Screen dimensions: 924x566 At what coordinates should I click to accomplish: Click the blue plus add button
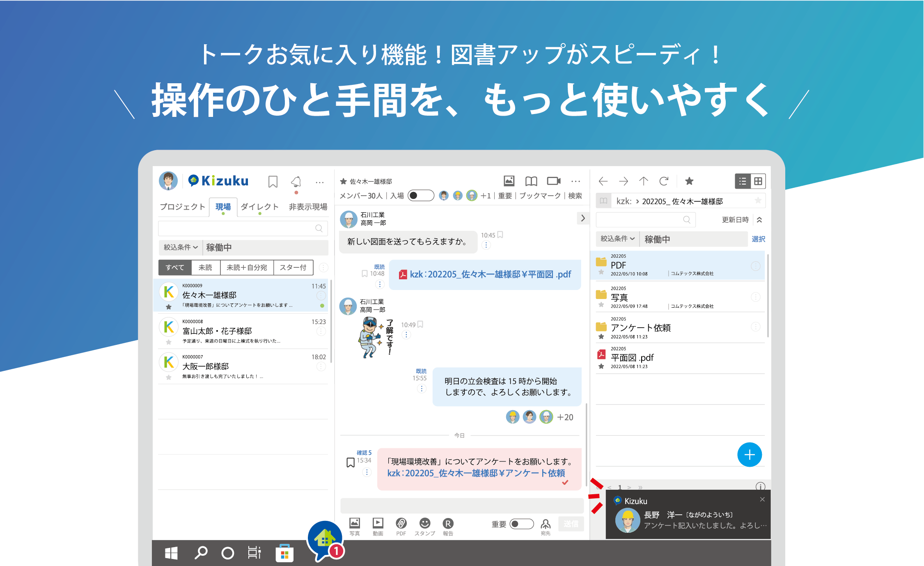coord(749,454)
